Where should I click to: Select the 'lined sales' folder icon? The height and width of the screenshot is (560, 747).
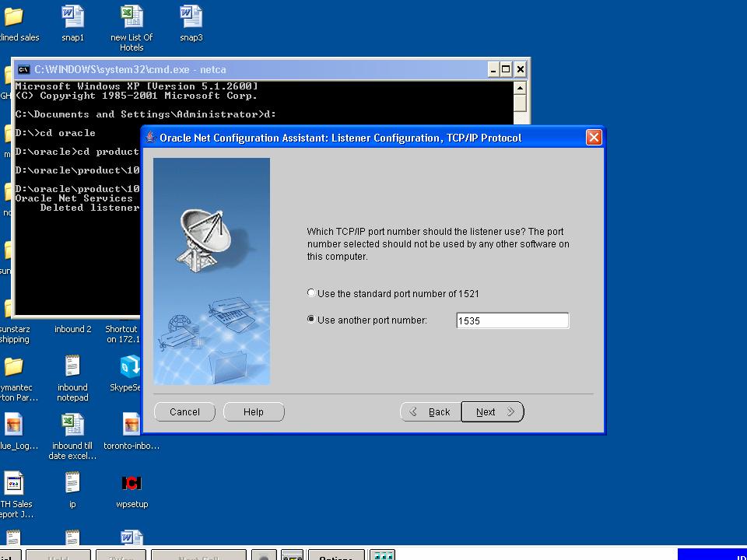click(13, 16)
